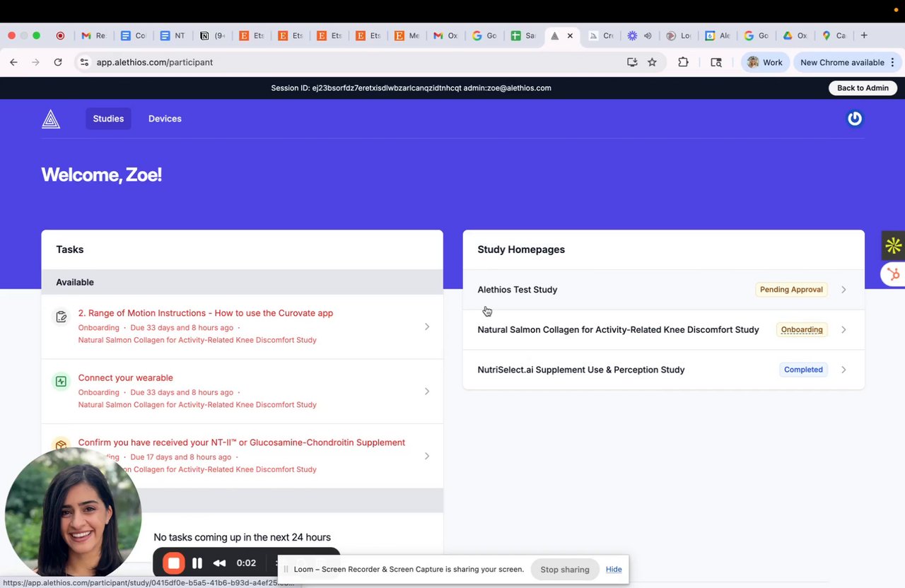The image size is (905, 588).
Task: Click the Connect your wearable green icon
Action: 61,382
